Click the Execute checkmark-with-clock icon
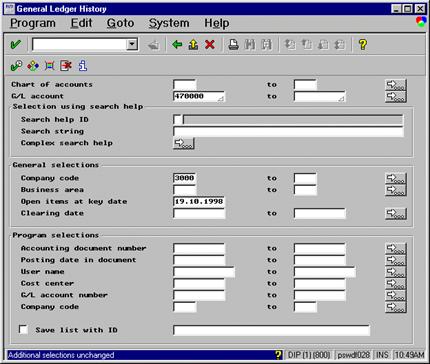Image resolution: width=430 pixels, height=364 pixels. [16, 66]
